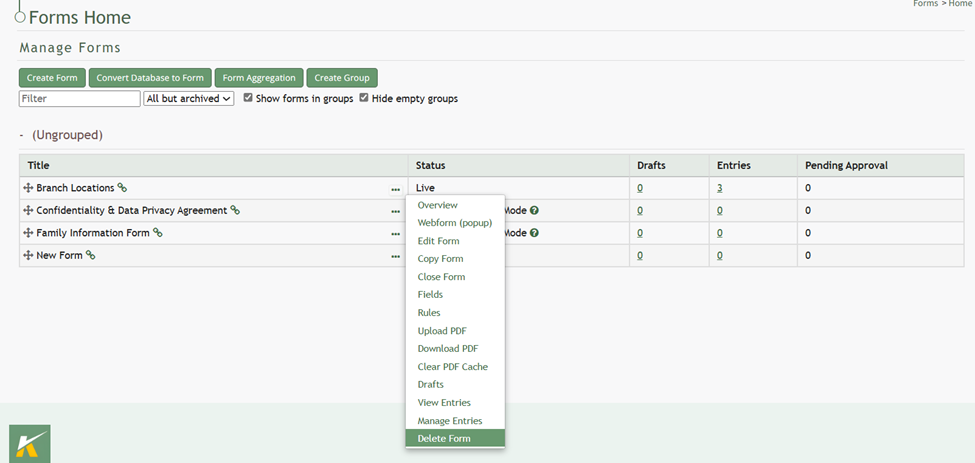Toggle Show forms in groups checkbox
This screenshot has height=463, width=975.
249,98
